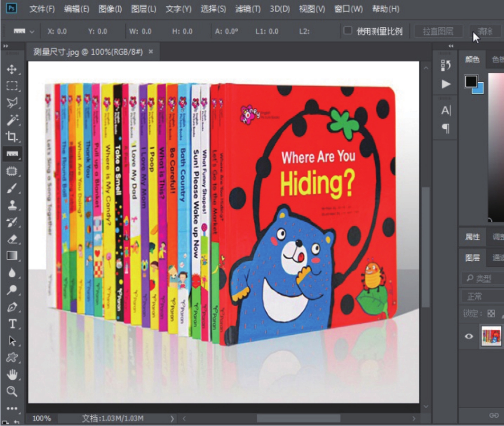
Task: Select the Blur tool
Action: [12, 273]
